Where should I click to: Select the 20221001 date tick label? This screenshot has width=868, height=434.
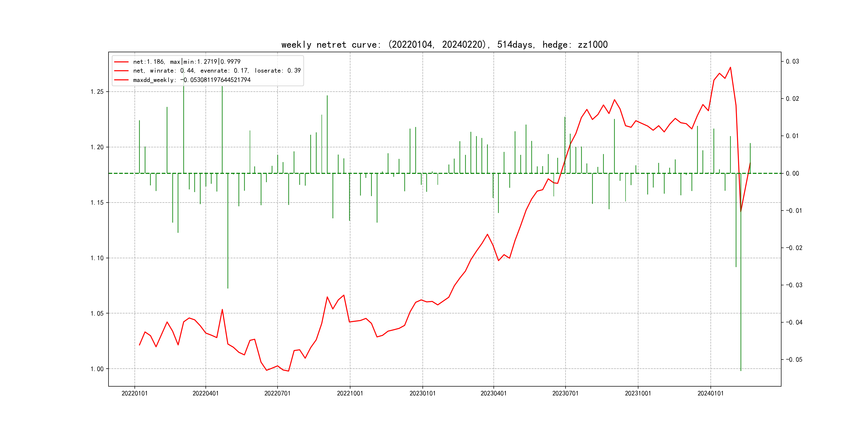pyautogui.click(x=350, y=394)
